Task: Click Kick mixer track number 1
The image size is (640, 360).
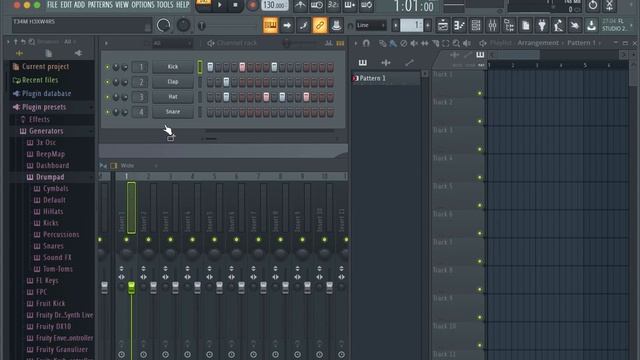Action: point(140,67)
